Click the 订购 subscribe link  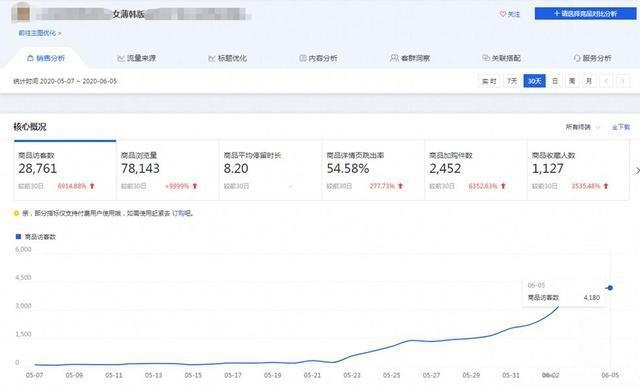tap(178, 213)
